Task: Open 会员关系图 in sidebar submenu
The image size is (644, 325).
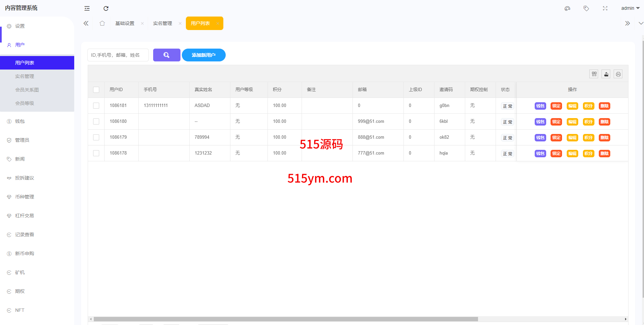Action: (27, 90)
